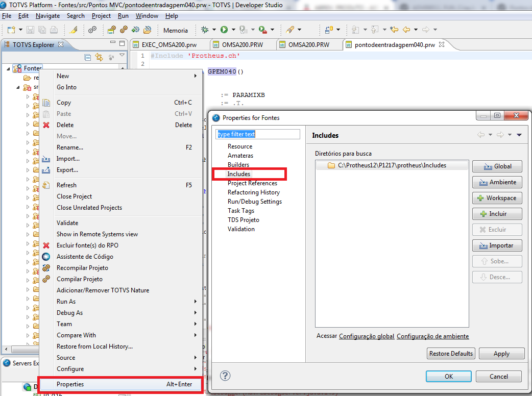Screen dimensions: 532x396
Task: Open the New wizard dropdown arrow
Action: pos(20,30)
